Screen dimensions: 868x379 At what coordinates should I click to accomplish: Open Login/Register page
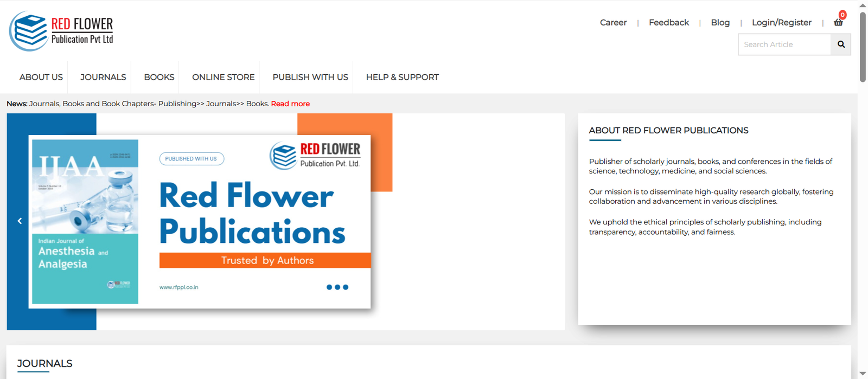click(x=782, y=22)
